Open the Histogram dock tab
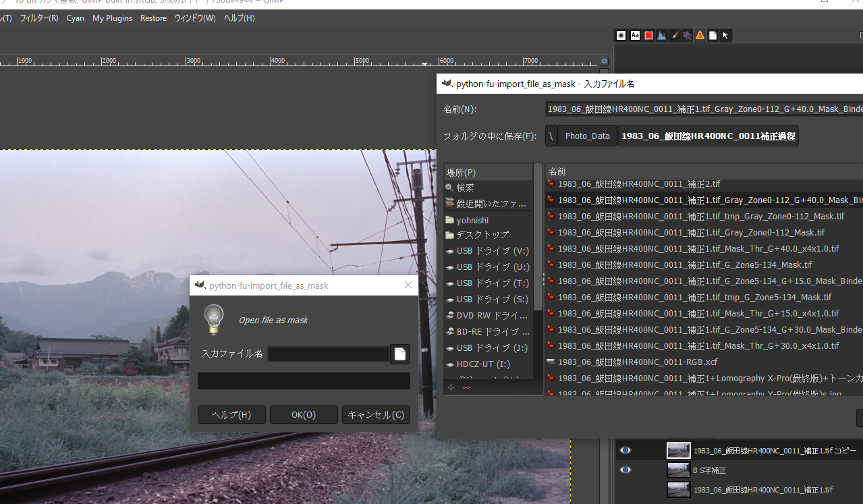Image resolution: width=863 pixels, height=504 pixels. (x=661, y=36)
